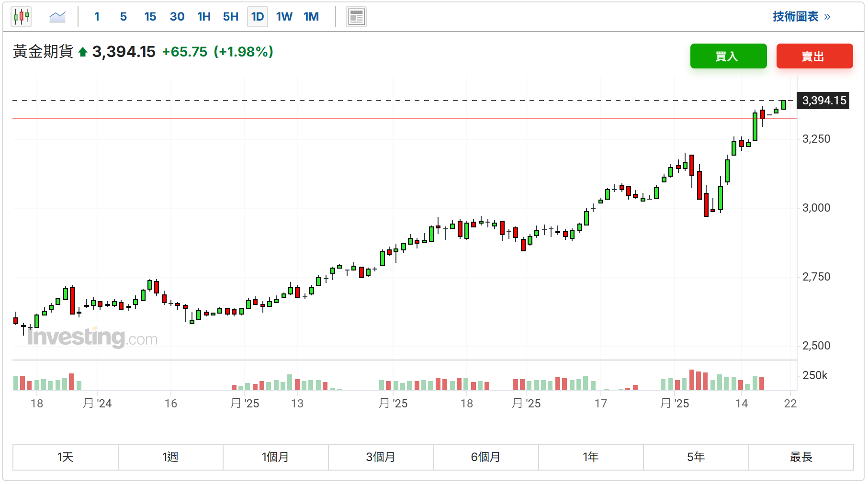Click the latest green candlestick at the dashed line
The image size is (868, 484).
tap(784, 105)
